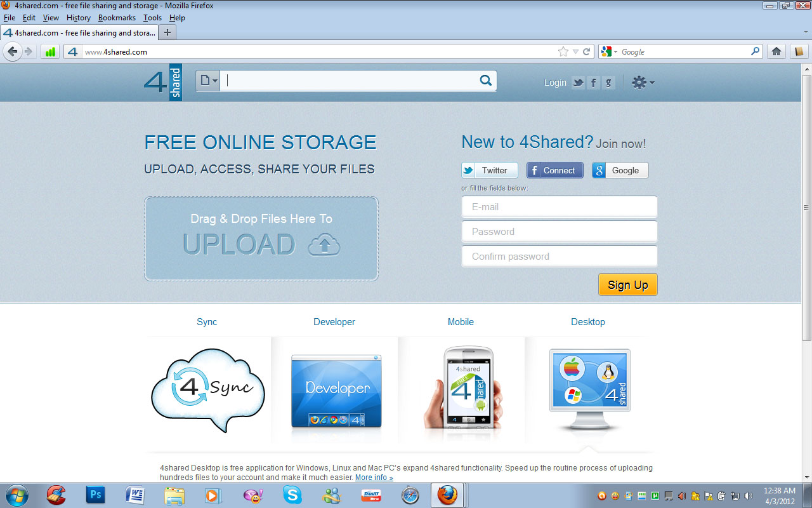Click the taskbar clock showing 12:38 AM
The image size is (812, 508).
pyautogui.click(x=780, y=495)
